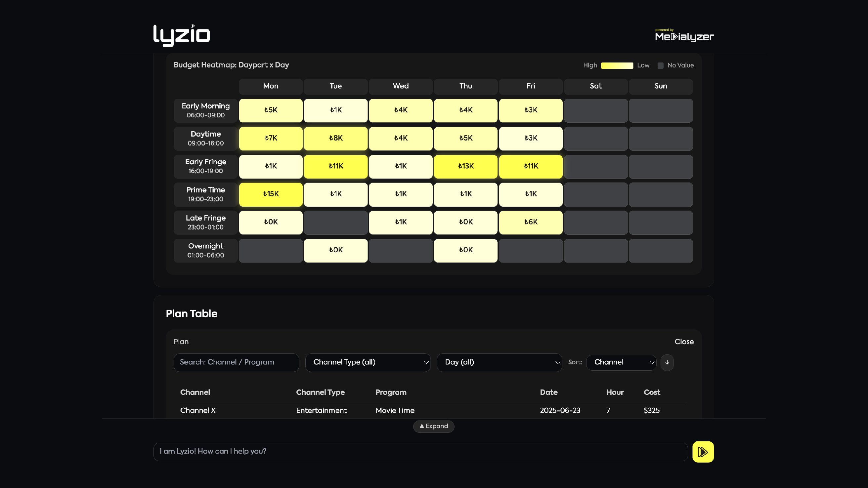Image resolution: width=868 pixels, height=488 pixels.
Task: Click the Date column header
Action: point(548,392)
